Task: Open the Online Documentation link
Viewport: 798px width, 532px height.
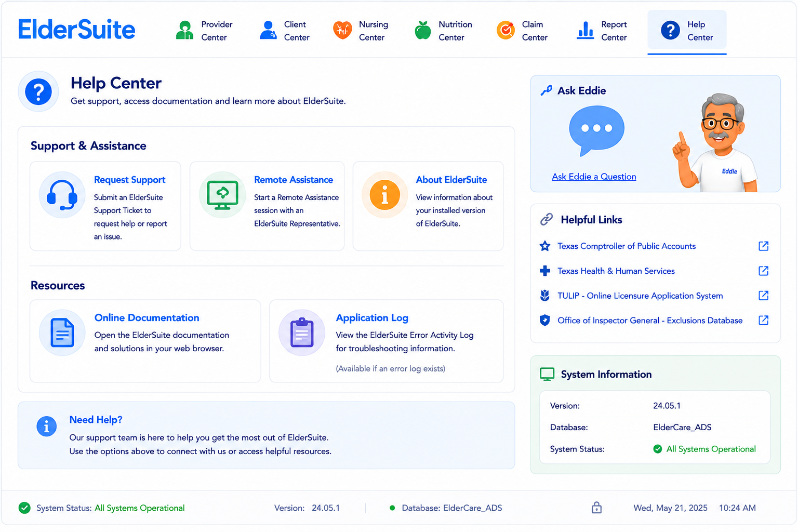Action: pos(147,318)
